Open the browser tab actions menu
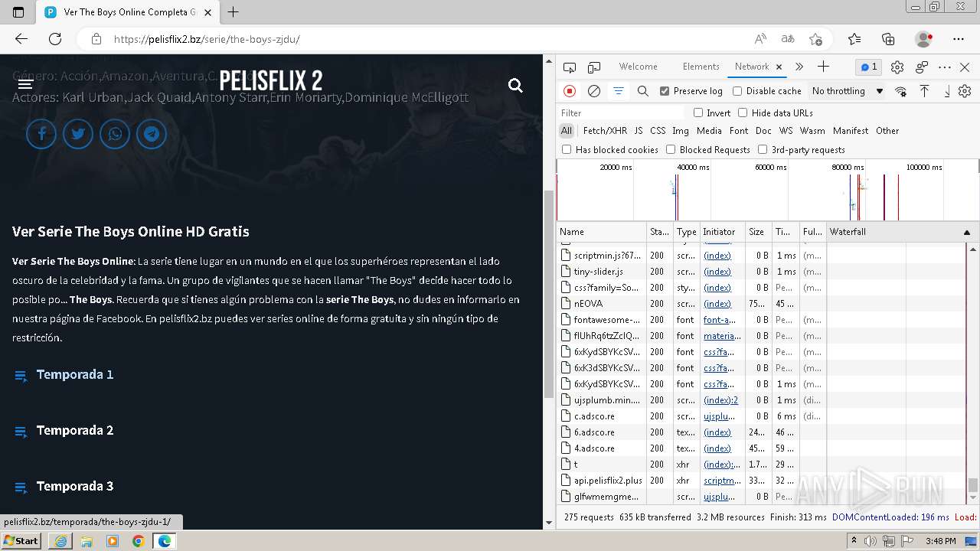The width and height of the screenshot is (980, 551). (18, 12)
